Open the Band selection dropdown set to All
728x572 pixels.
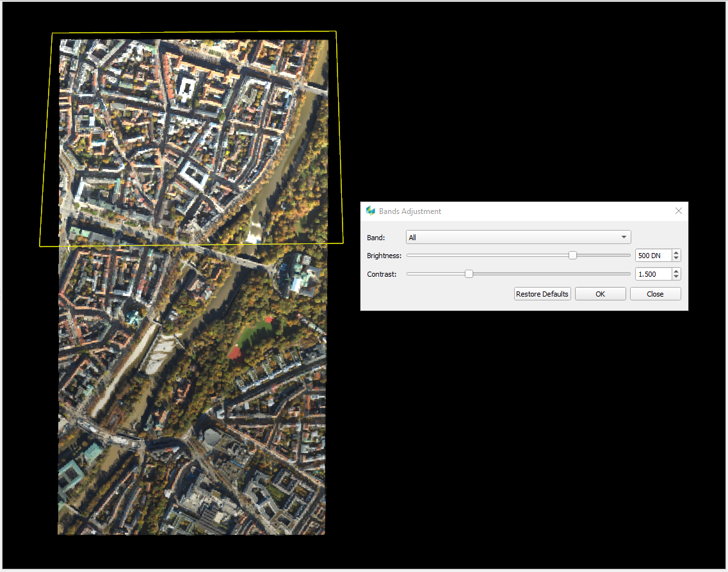point(518,238)
